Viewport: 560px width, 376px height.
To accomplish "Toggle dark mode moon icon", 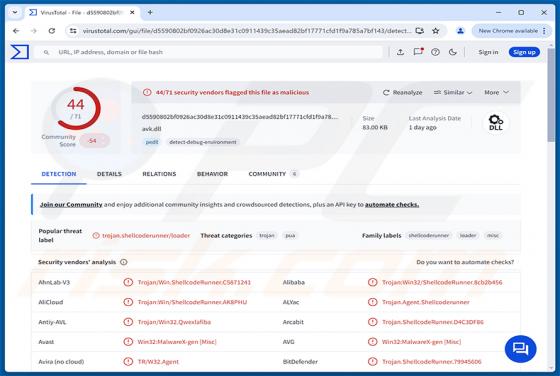I will tap(452, 52).
